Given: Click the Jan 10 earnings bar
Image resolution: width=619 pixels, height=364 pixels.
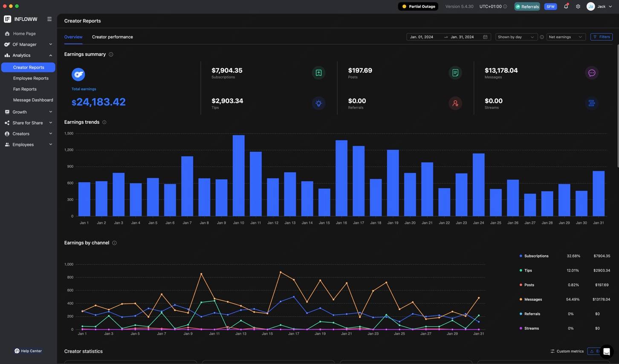Looking at the screenshot, I should 239,176.
